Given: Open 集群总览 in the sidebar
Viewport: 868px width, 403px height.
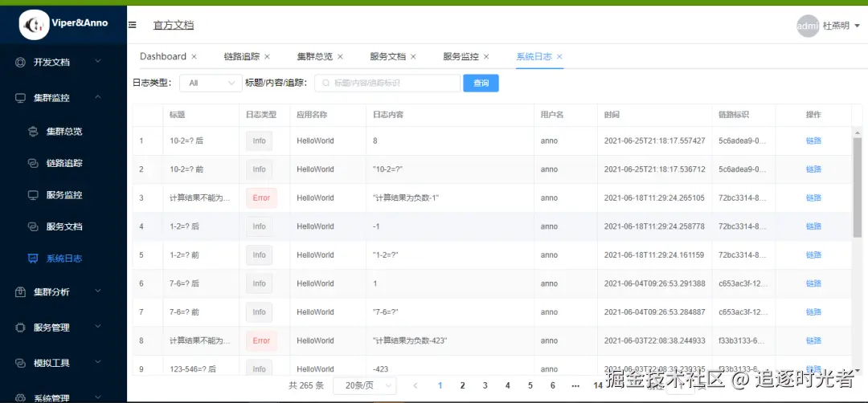Looking at the screenshot, I should click(x=63, y=131).
